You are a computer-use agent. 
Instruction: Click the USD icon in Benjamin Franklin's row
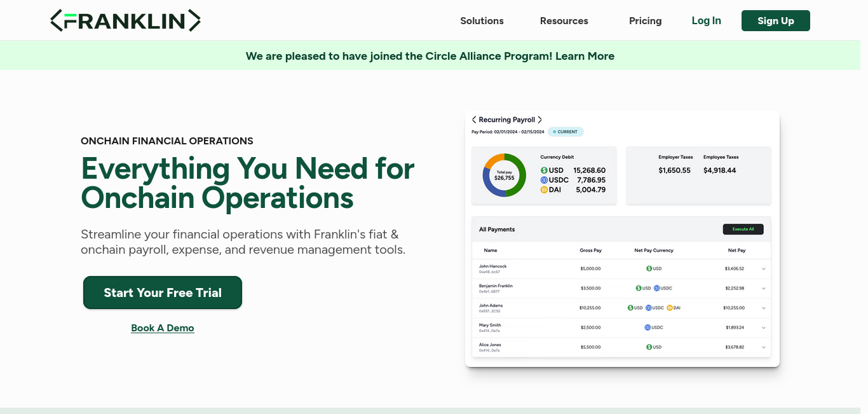[639, 288]
